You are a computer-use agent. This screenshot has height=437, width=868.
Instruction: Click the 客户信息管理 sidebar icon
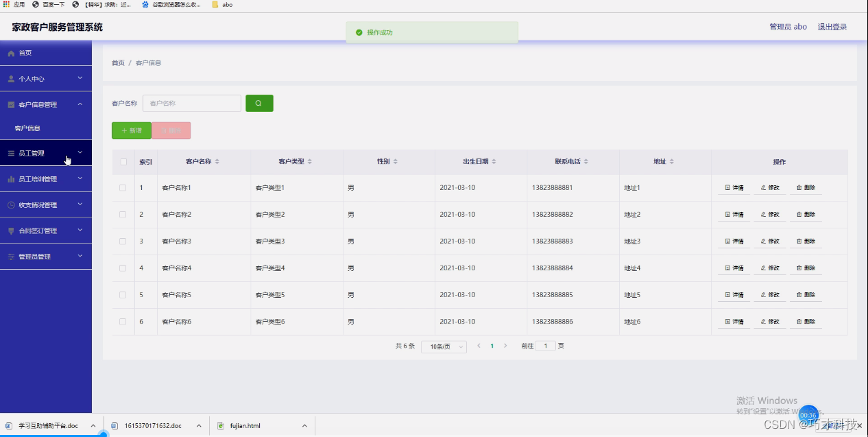tap(11, 105)
